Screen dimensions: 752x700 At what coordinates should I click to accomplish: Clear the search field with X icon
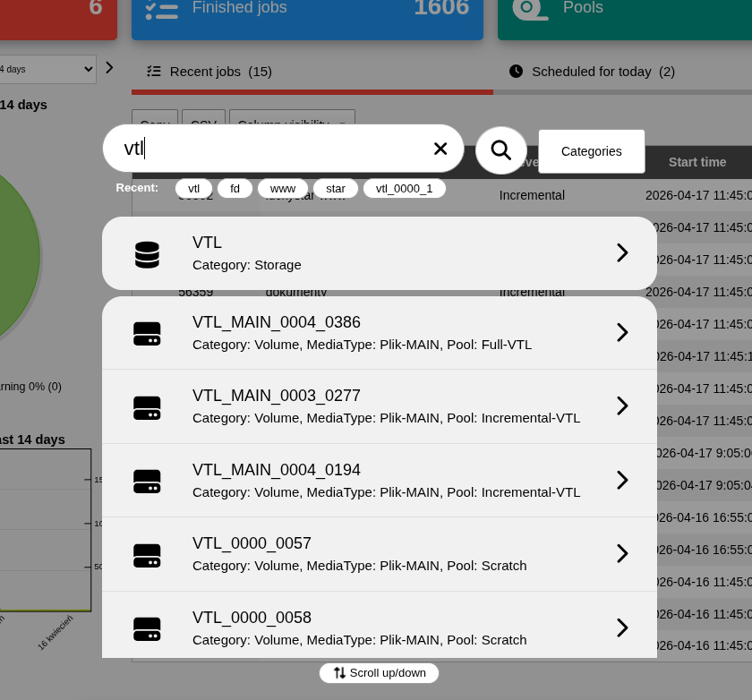(x=440, y=149)
